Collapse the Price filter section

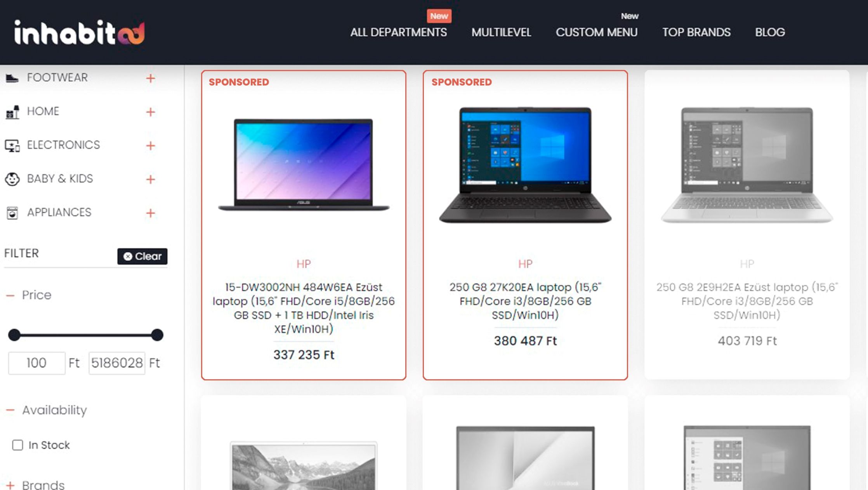pyautogui.click(x=10, y=296)
